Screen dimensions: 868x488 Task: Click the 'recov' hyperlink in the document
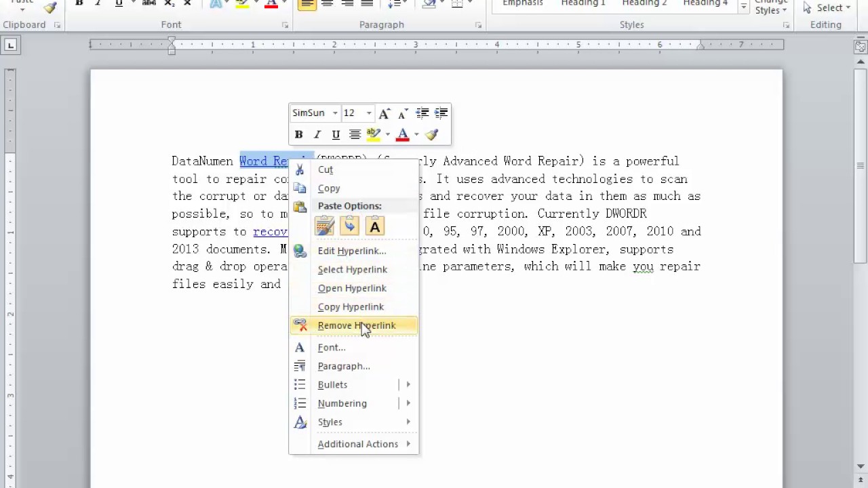[271, 231]
